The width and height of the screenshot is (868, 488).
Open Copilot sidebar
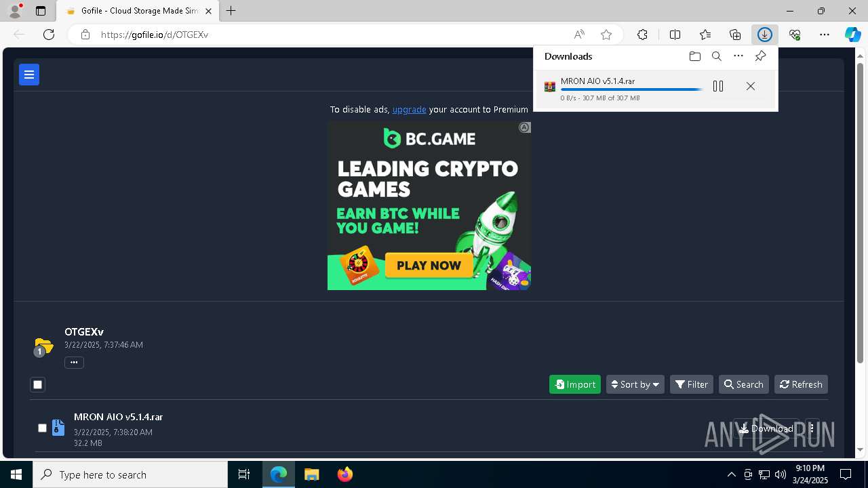click(852, 35)
